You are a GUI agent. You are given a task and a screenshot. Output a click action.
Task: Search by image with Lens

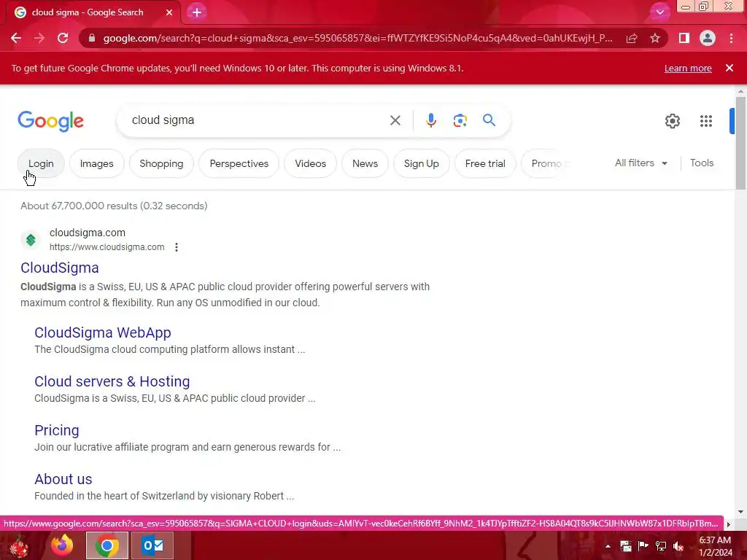460,120
